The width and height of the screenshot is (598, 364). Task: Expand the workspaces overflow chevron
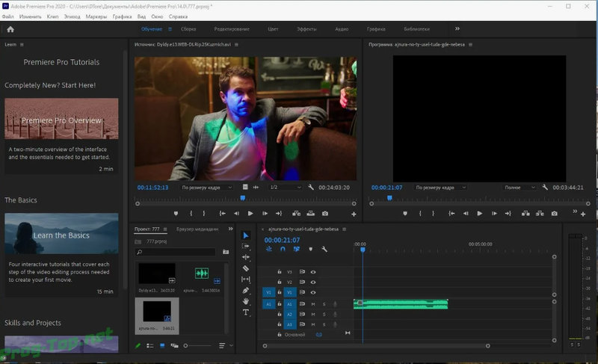(x=457, y=28)
